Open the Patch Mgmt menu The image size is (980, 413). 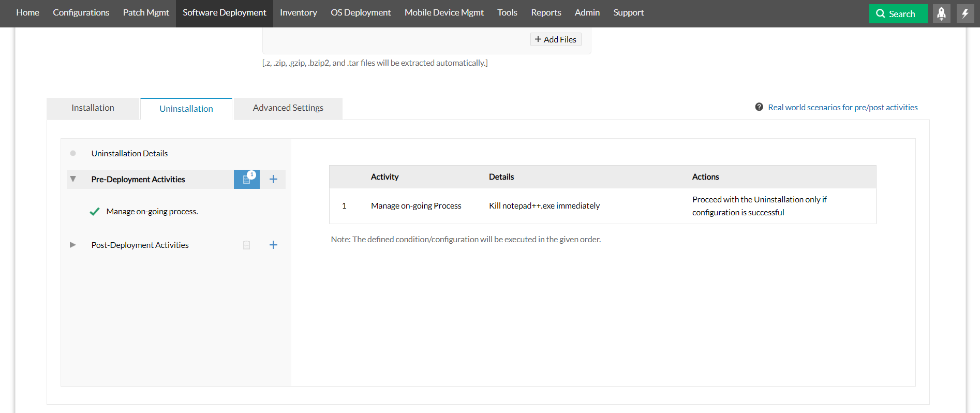point(146,13)
